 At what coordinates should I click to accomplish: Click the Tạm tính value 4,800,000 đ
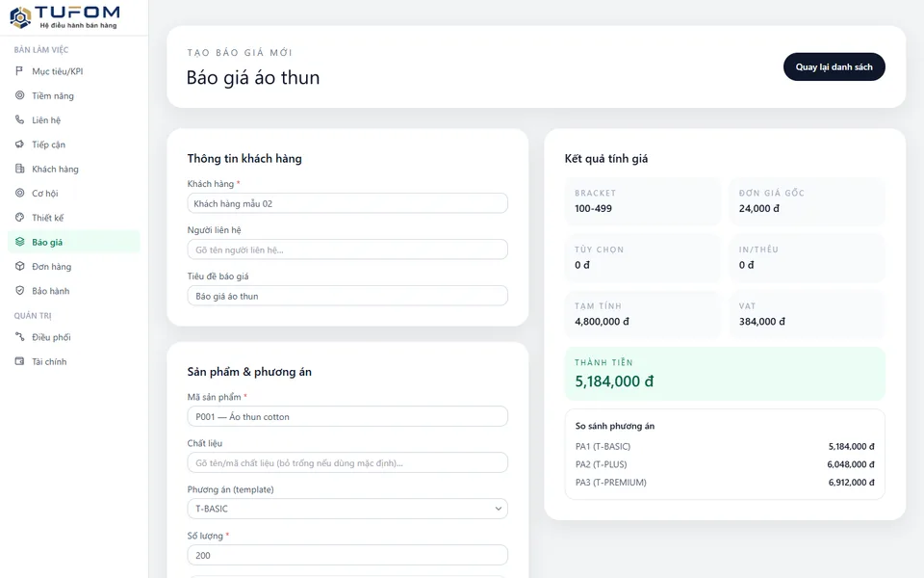[x=602, y=322]
